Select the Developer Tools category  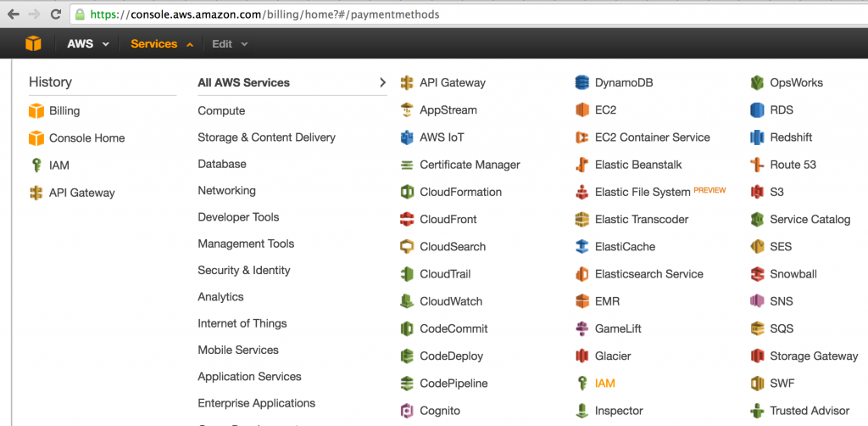click(238, 217)
